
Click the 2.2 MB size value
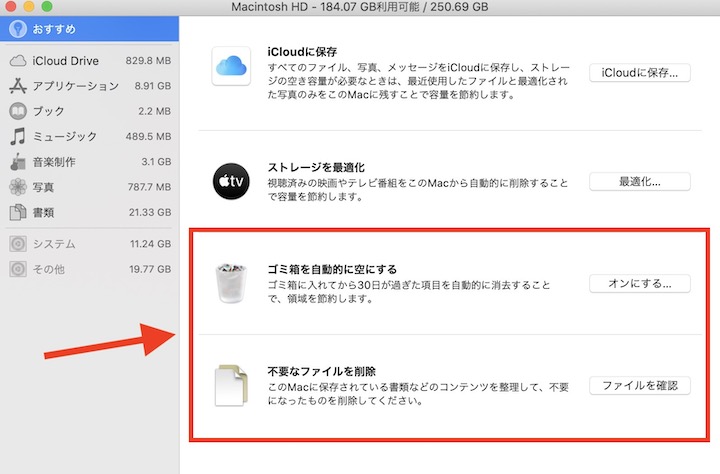tap(154, 111)
